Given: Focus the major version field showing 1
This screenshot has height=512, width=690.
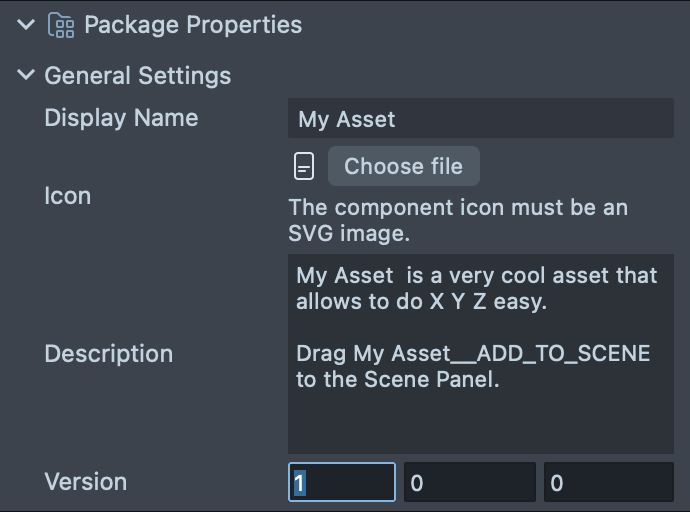Looking at the screenshot, I should (343, 483).
